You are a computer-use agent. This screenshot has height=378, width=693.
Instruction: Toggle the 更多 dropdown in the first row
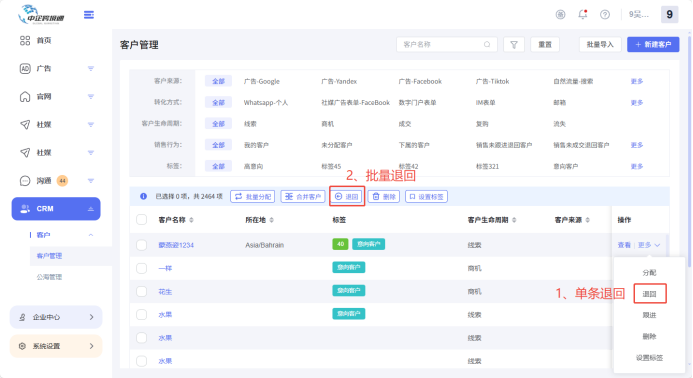pos(649,245)
